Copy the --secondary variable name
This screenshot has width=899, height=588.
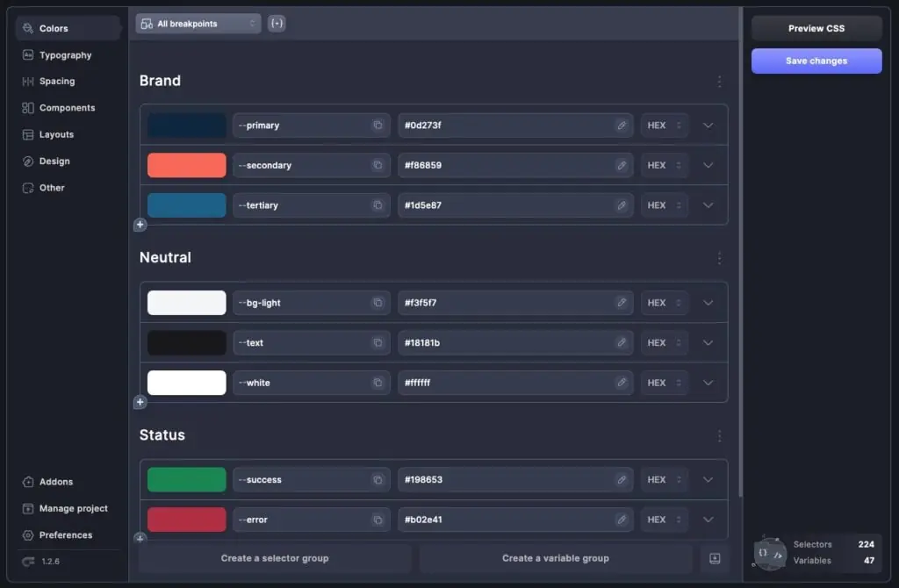tap(378, 165)
